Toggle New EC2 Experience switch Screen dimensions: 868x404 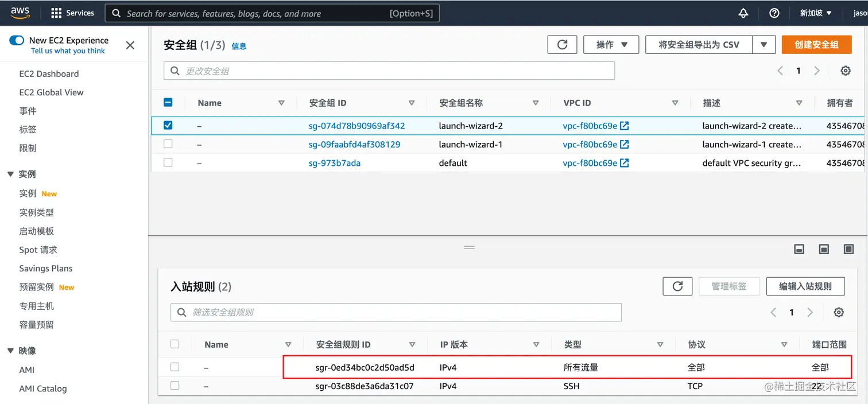pos(17,40)
